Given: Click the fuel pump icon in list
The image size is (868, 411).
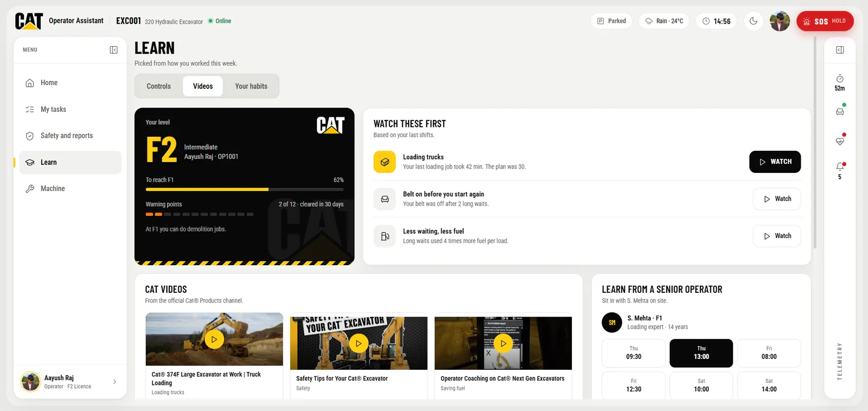Looking at the screenshot, I should pyautogui.click(x=385, y=236).
